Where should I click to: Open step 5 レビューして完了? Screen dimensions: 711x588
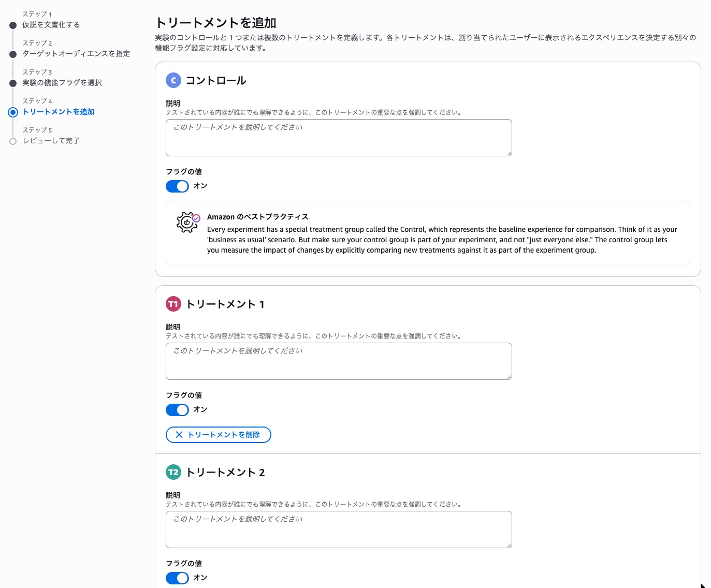pos(51,141)
